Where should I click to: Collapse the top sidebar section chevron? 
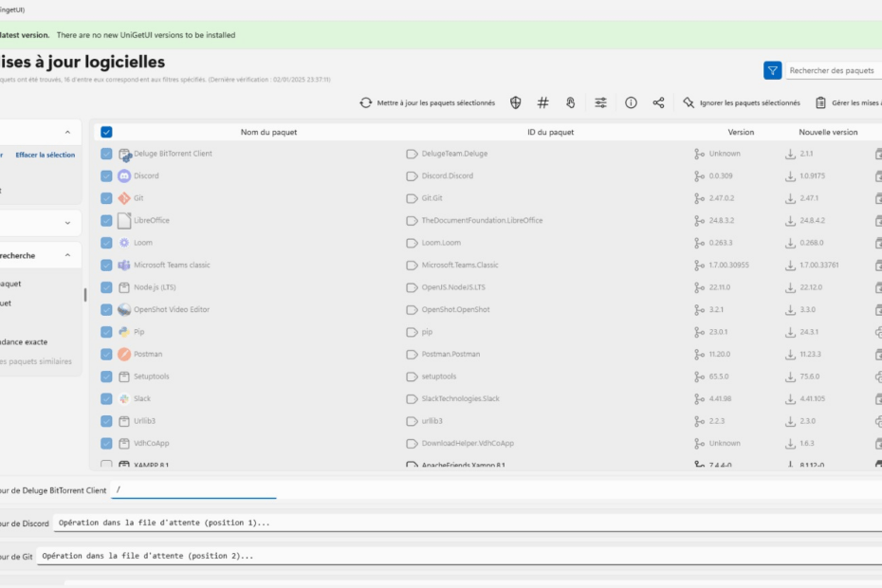point(67,133)
